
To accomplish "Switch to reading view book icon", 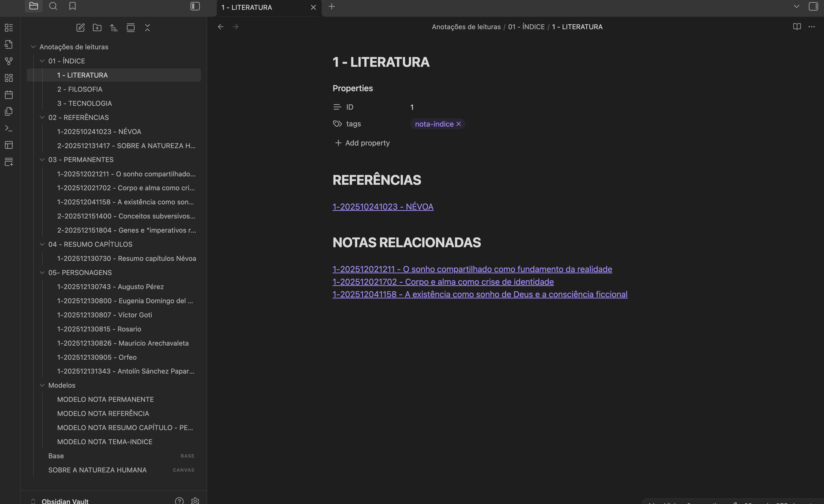I will (x=797, y=27).
